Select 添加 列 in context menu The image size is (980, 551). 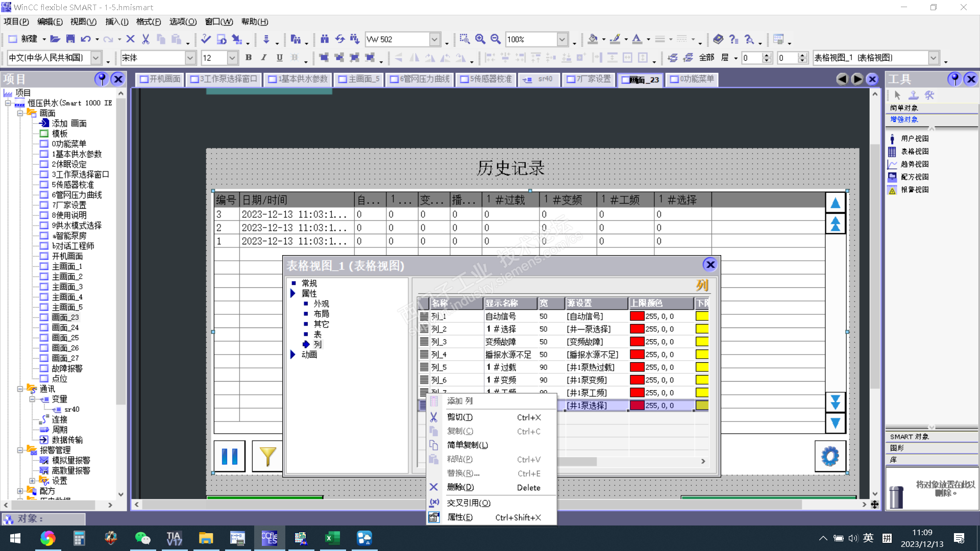[x=459, y=401]
